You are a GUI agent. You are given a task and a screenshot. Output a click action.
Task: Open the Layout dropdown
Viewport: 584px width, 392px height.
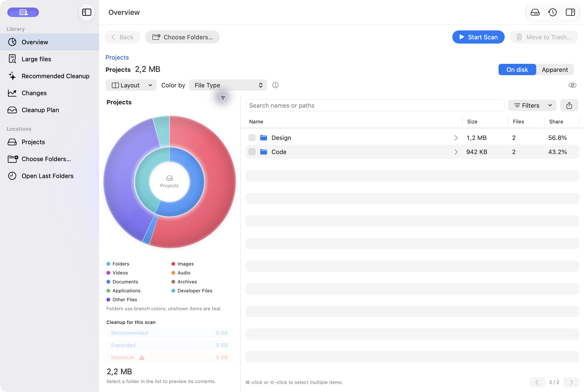131,85
